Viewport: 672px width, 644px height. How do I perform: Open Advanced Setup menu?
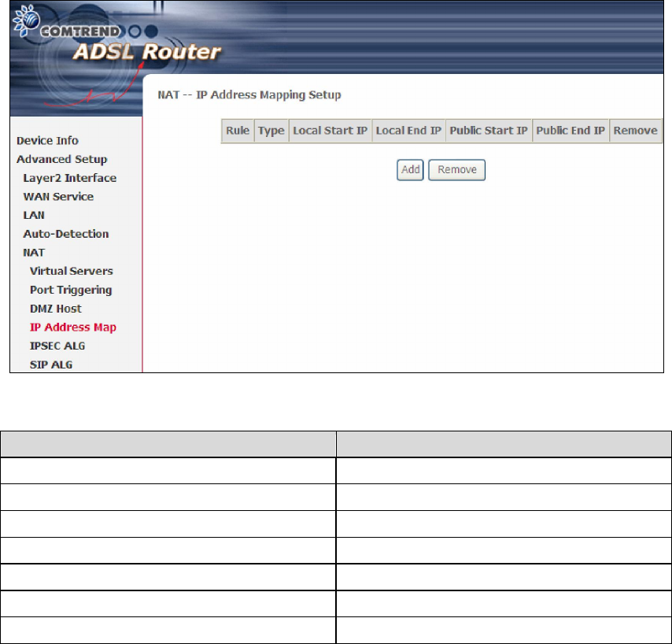pos(61,159)
